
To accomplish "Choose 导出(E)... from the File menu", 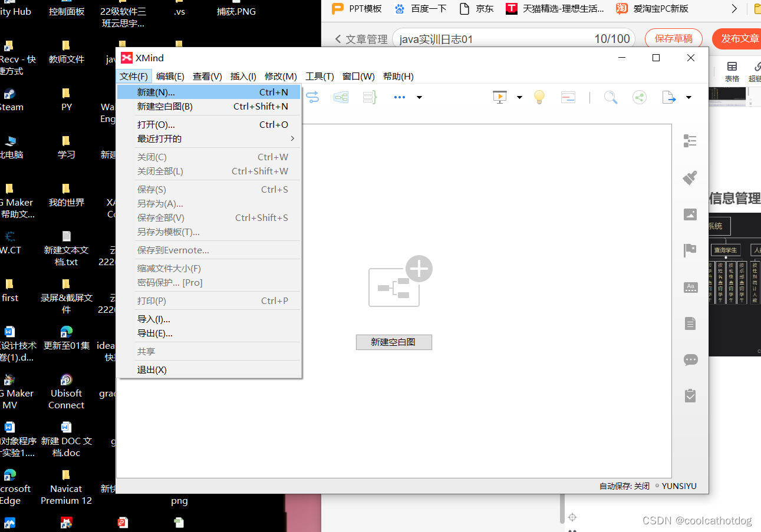I will (x=209, y=333).
